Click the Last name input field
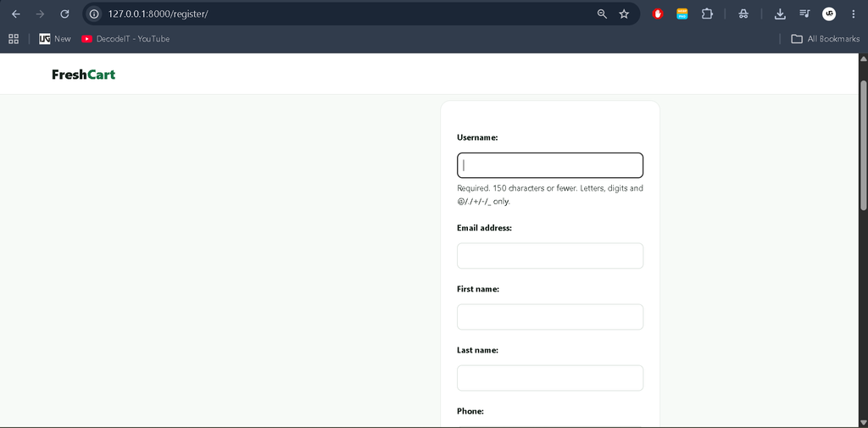Image resolution: width=868 pixels, height=428 pixels. point(549,378)
